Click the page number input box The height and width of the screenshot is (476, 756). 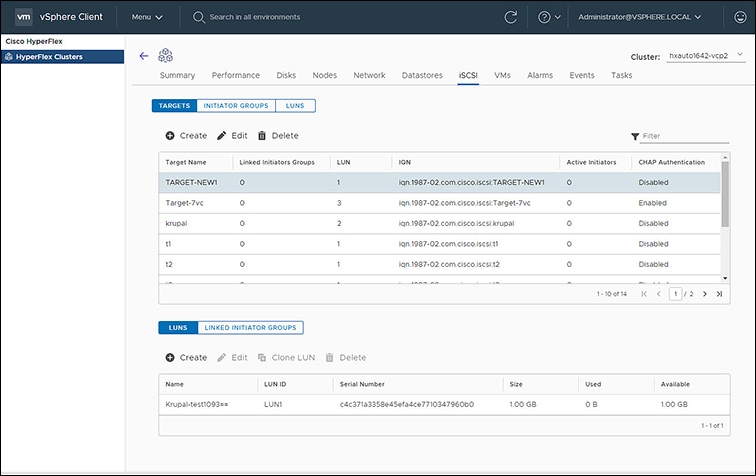[675, 294]
